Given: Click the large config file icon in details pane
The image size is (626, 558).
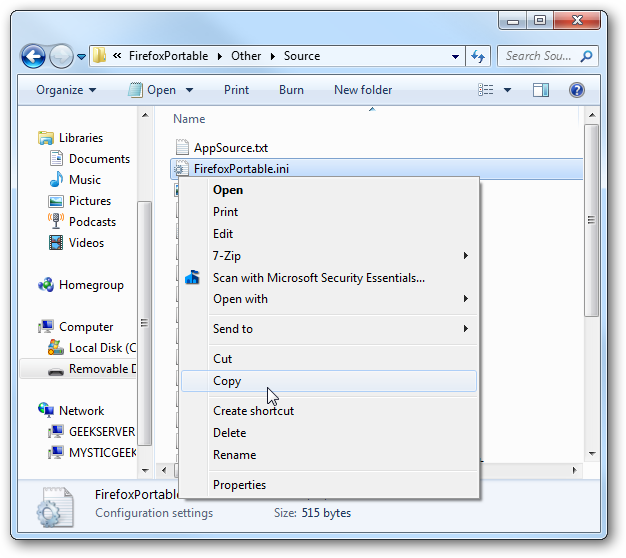Looking at the screenshot, I should tap(55, 507).
